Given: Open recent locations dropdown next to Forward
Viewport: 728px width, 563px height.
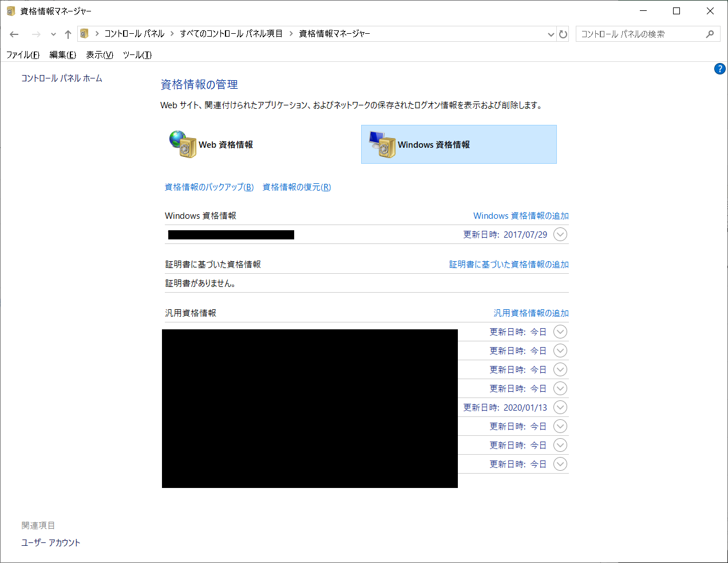Looking at the screenshot, I should [53, 34].
